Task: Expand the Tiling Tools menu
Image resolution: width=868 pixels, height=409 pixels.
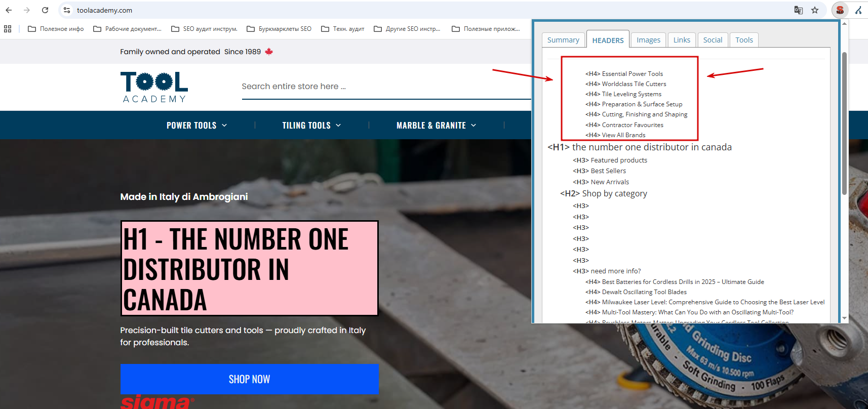Action: (x=312, y=126)
